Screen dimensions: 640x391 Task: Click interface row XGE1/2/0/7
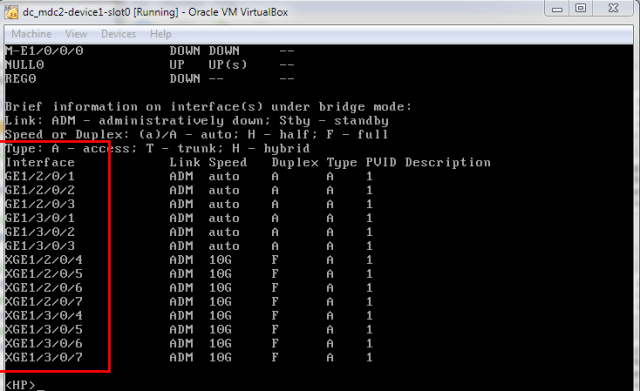(189, 302)
